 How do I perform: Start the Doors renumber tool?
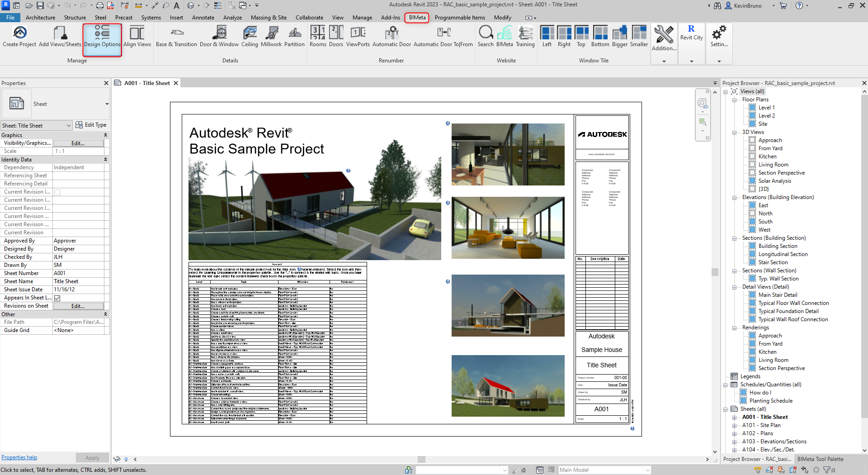(x=336, y=36)
